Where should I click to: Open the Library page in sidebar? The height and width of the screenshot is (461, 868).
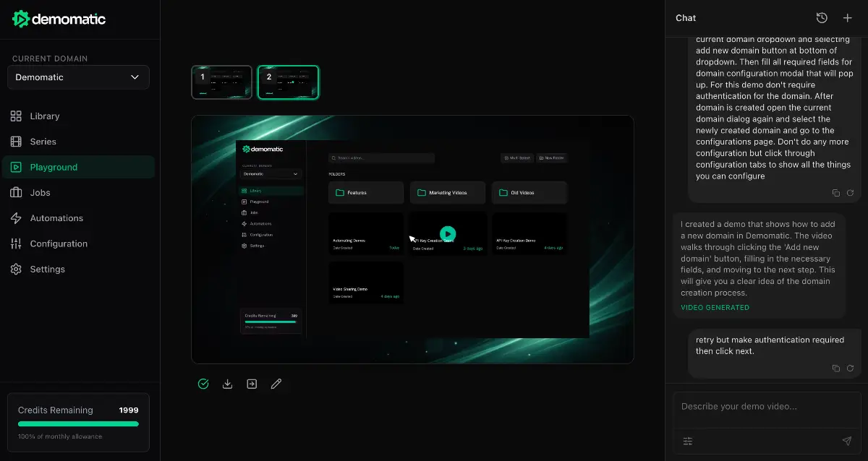pos(45,116)
